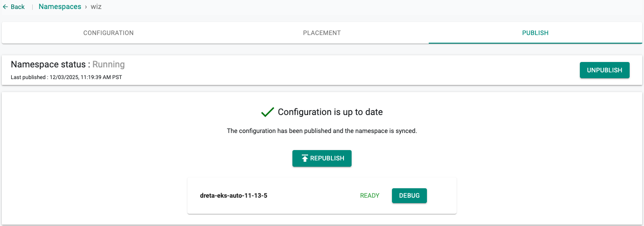This screenshot has width=644, height=226.
Task: Click the 'Namespace status' label
Action: click(48, 64)
